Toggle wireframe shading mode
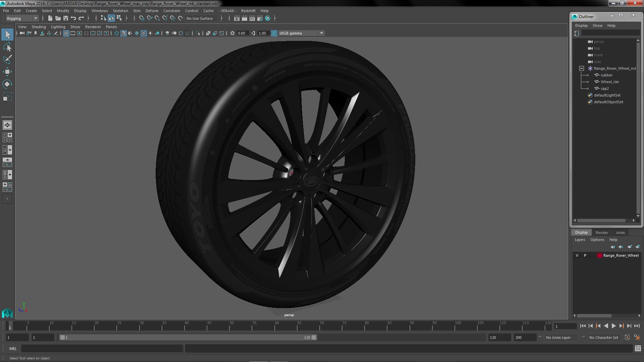This screenshot has height=362, width=644. tap(117, 33)
